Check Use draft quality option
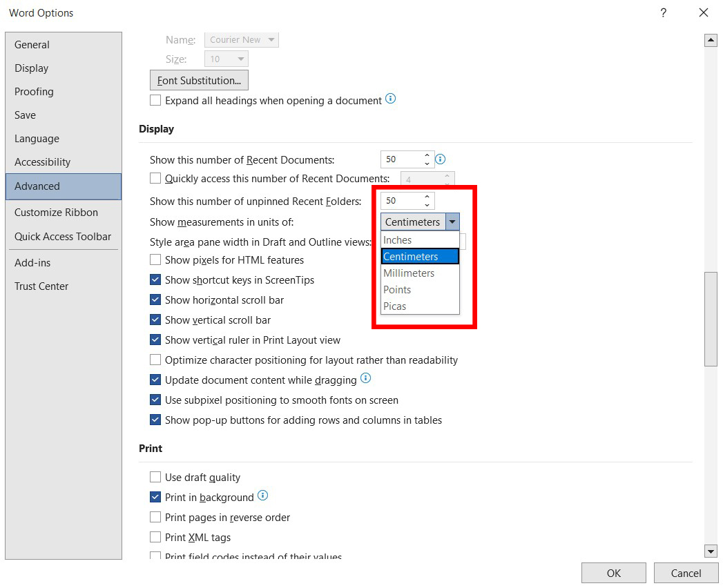This screenshot has width=723, height=588. (x=155, y=477)
